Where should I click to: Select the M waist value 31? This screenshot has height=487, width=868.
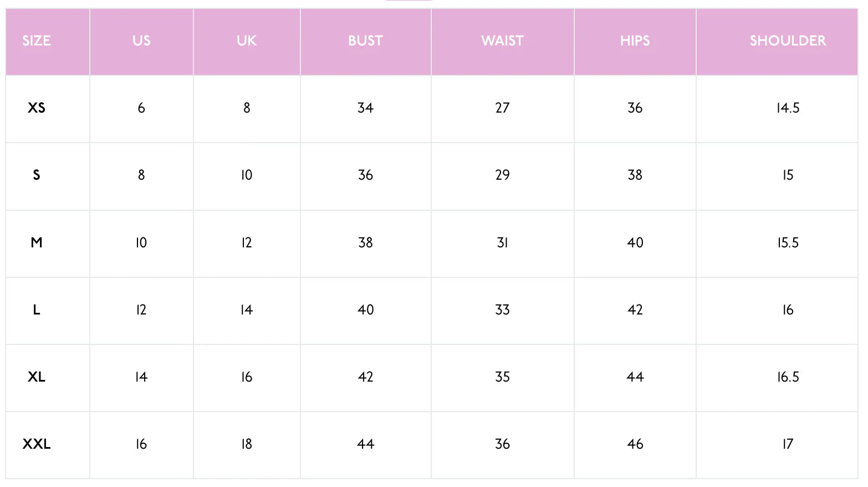(502, 242)
